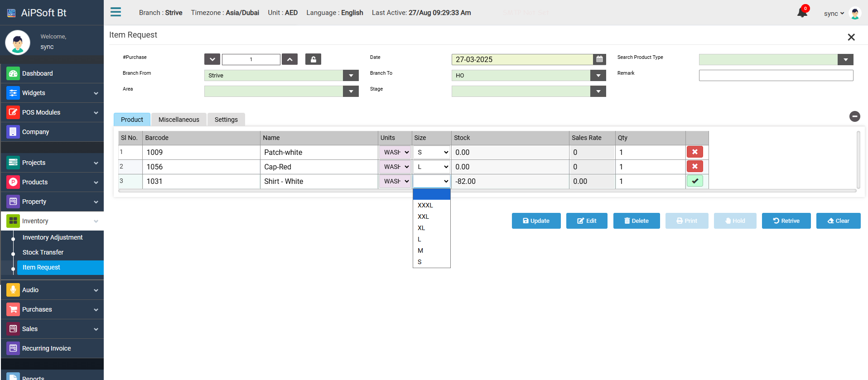Open the Branch From dropdown
Image resolution: width=868 pixels, height=380 pixels.
tap(351, 76)
